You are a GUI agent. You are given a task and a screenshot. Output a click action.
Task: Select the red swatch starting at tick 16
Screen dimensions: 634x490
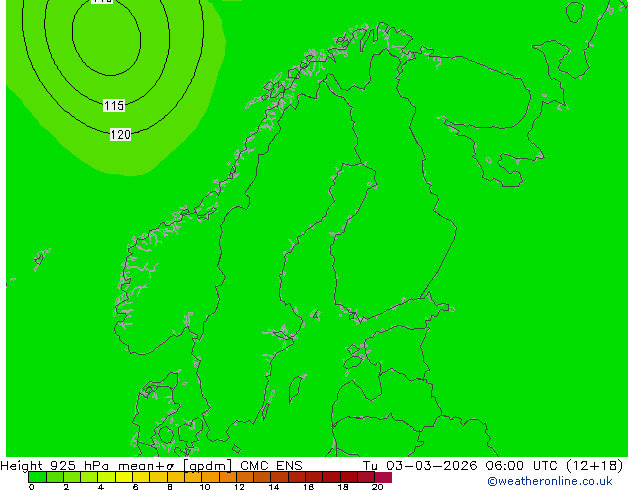pos(314,477)
